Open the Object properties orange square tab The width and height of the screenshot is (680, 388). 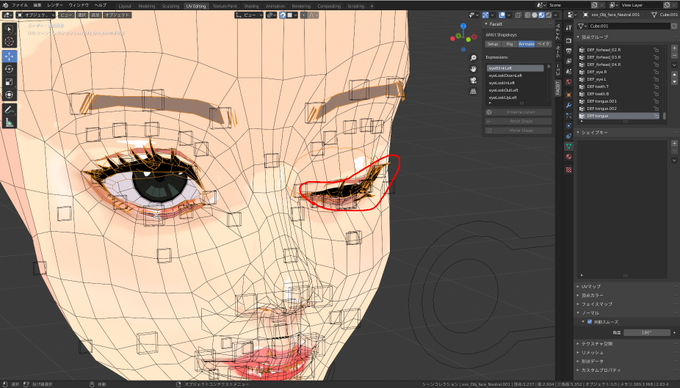tap(569, 95)
